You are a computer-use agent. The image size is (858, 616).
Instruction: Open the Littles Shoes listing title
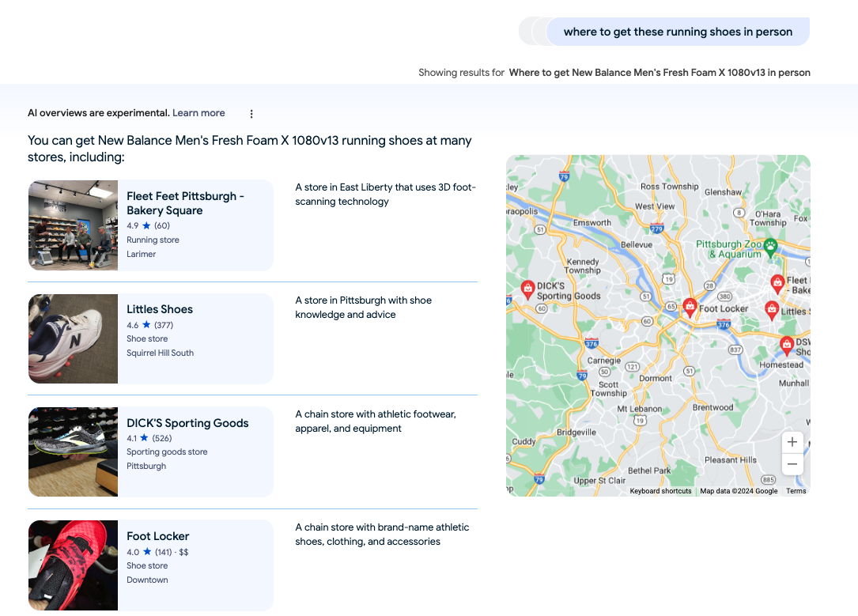click(160, 309)
